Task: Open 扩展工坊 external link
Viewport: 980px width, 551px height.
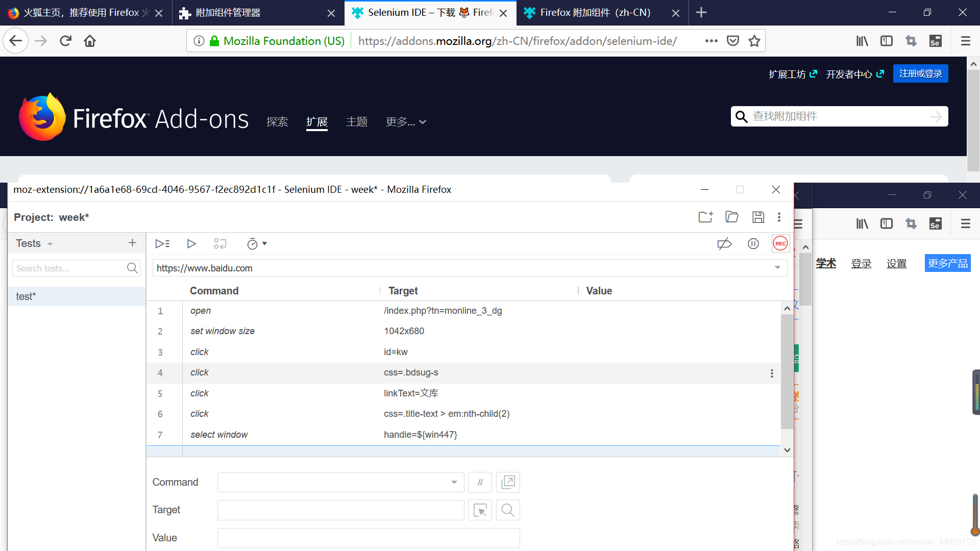Action: [x=793, y=74]
